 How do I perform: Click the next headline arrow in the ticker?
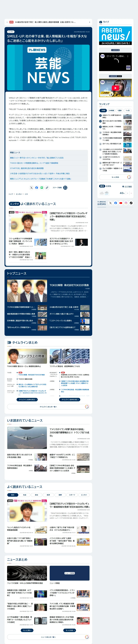[89, 22]
